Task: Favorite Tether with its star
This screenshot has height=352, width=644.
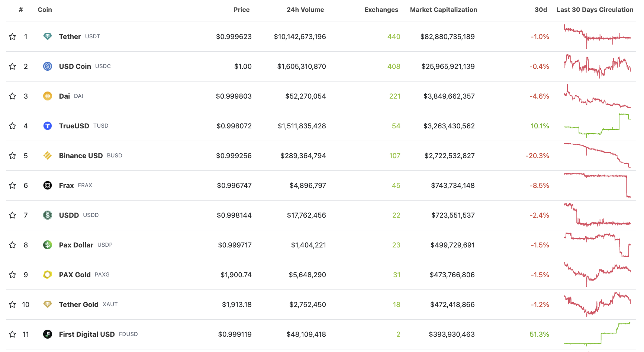Action: point(13,36)
